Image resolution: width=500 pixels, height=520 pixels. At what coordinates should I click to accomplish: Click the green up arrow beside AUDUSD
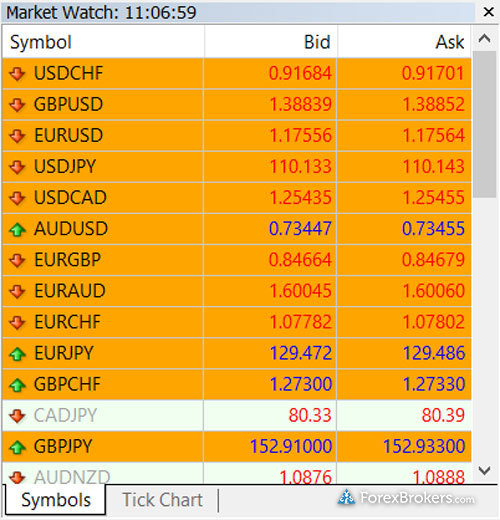[17, 229]
